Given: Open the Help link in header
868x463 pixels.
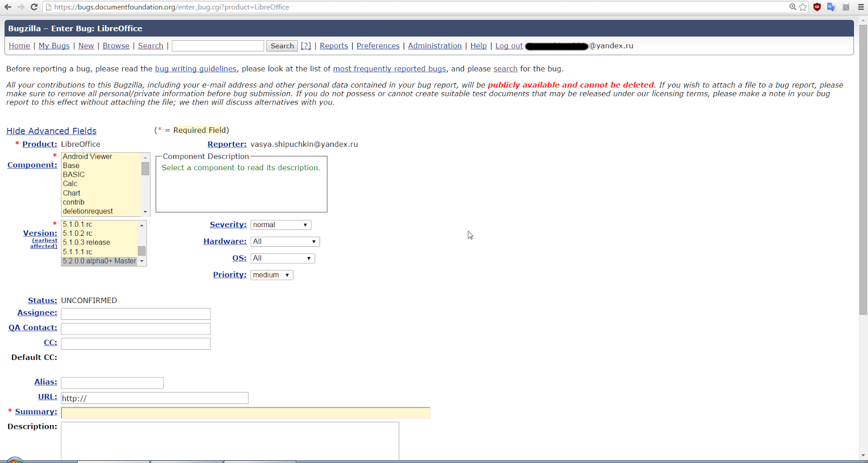Looking at the screenshot, I should click(x=478, y=46).
